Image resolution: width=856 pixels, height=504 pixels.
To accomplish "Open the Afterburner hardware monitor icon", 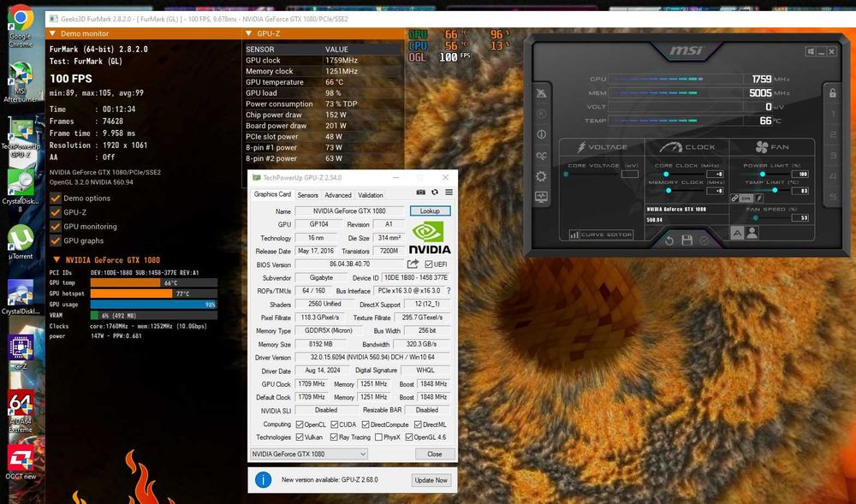I will click(x=542, y=197).
